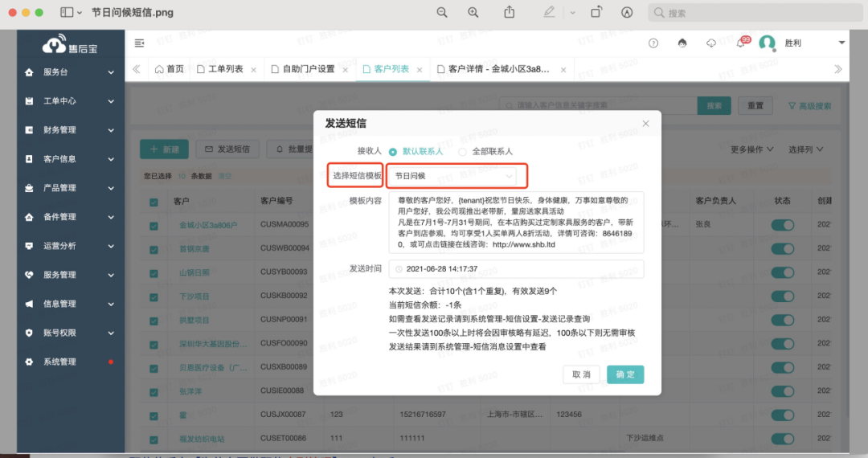Click the 发送时间 date-time field

pos(515,269)
